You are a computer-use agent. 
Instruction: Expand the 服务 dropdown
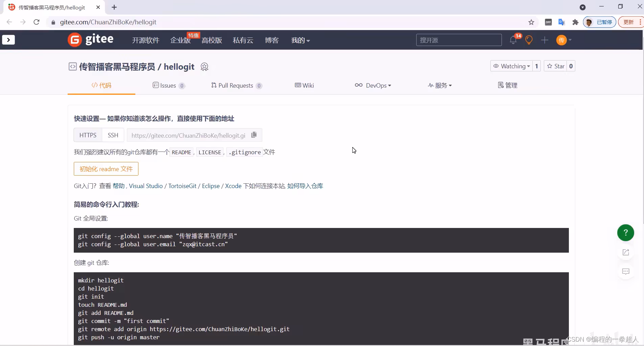(x=440, y=85)
